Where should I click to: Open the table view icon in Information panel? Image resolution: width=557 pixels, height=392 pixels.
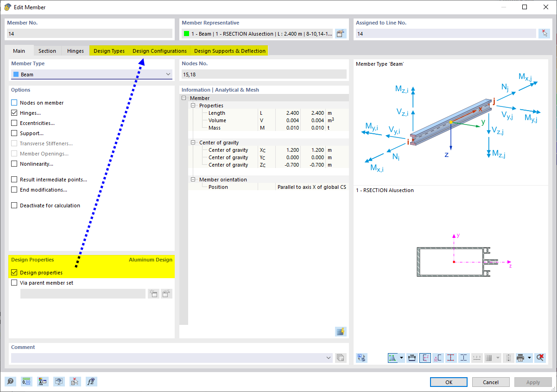pyautogui.click(x=341, y=331)
